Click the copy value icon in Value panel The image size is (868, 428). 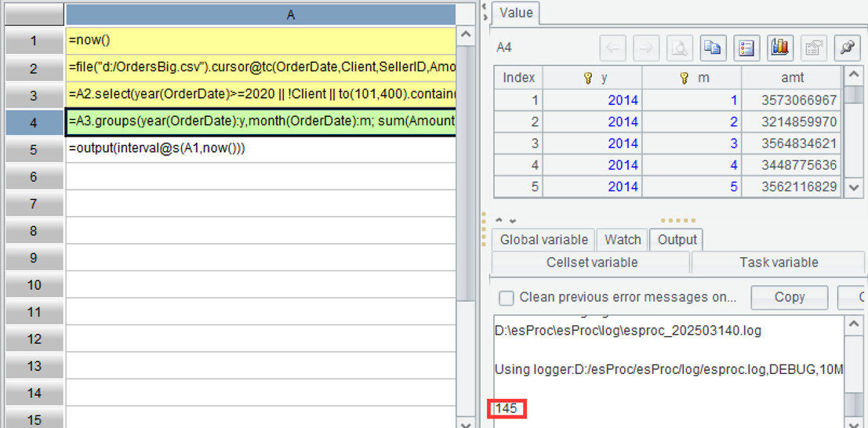713,48
